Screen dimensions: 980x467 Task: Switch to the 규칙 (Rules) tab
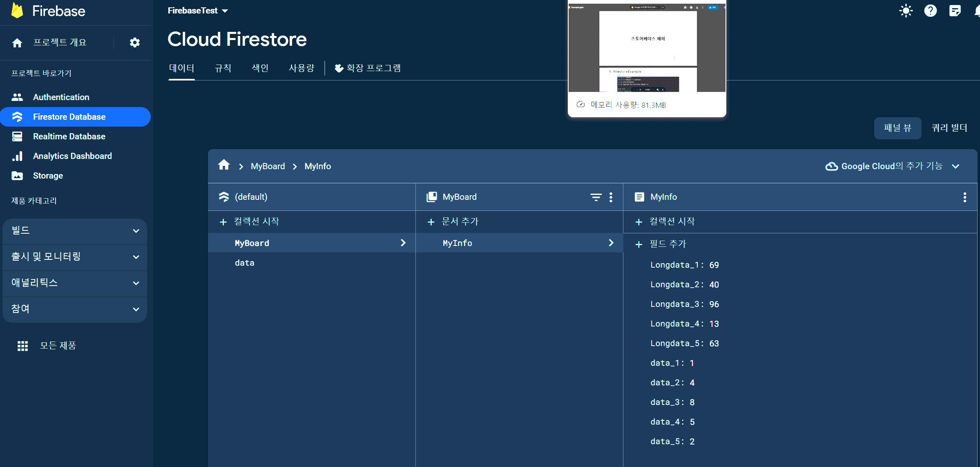click(x=223, y=68)
